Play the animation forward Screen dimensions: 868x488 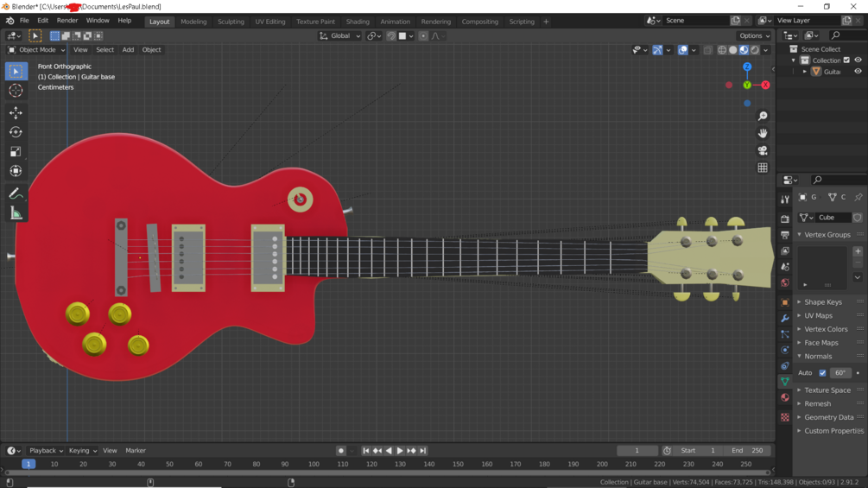tap(400, 451)
